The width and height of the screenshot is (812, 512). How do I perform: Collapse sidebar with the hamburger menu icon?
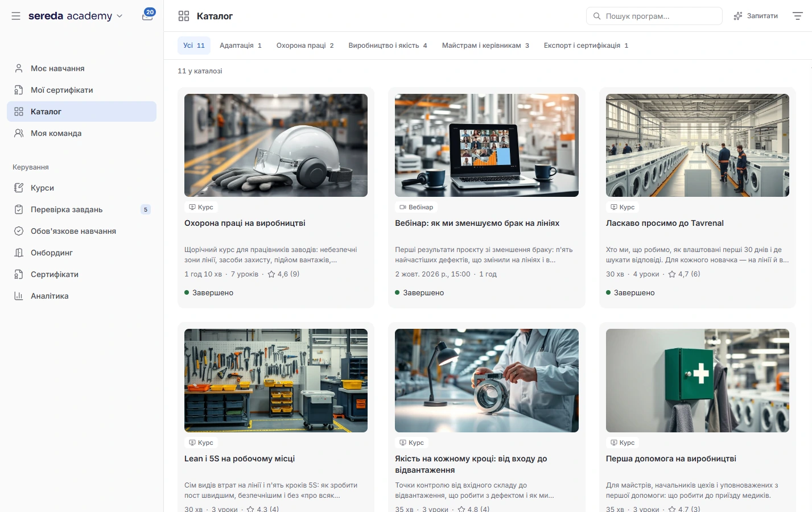click(16, 16)
